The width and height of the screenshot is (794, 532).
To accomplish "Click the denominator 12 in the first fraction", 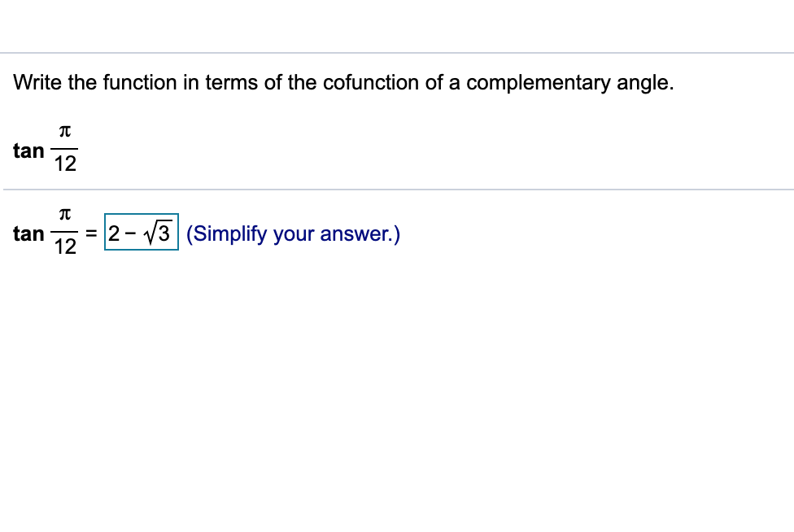I will pyautogui.click(x=64, y=163).
